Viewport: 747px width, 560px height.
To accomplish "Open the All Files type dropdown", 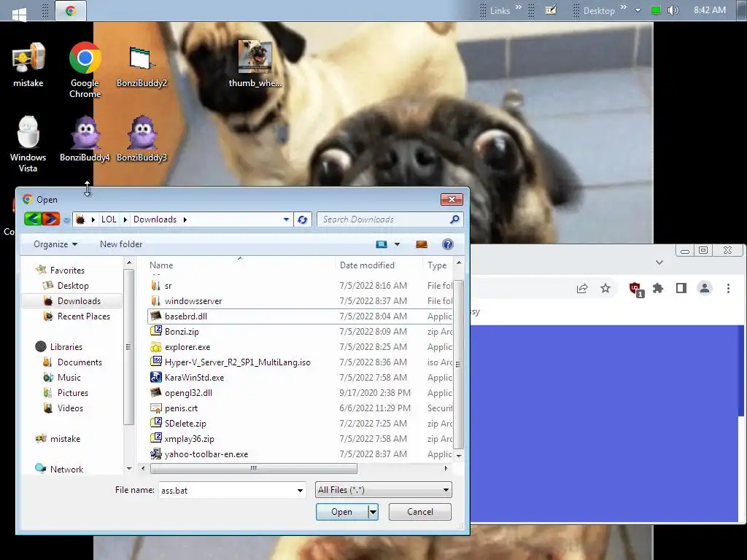I will coord(383,489).
